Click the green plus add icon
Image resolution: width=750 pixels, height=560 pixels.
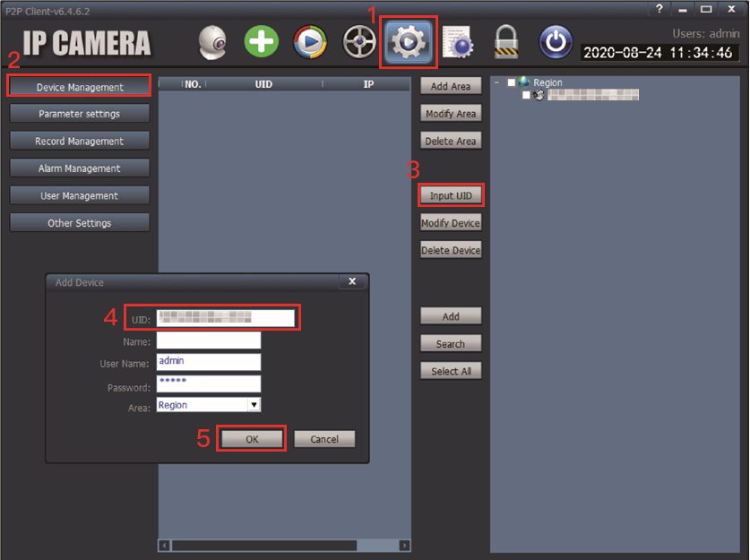(261, 41)
